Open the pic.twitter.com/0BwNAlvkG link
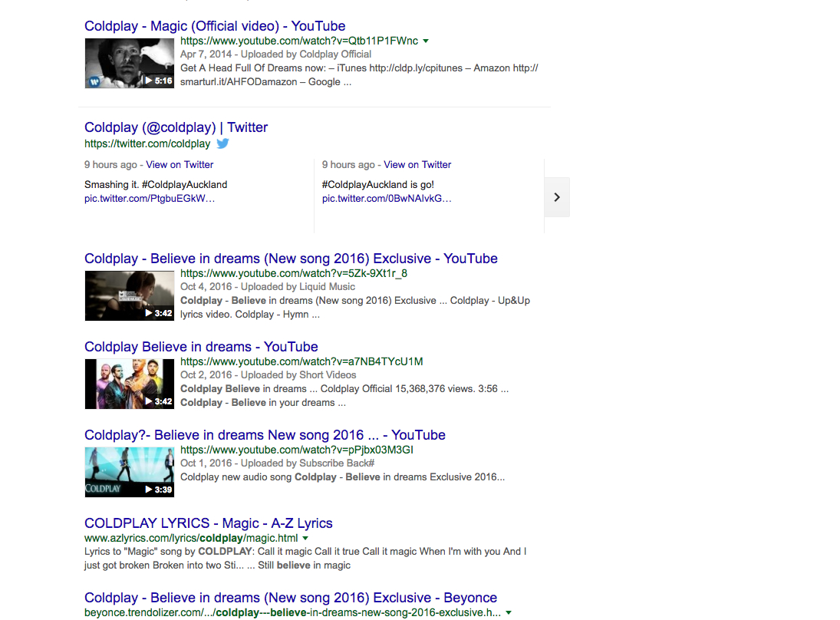Screen dimensions: 840x620 point(387,198)
